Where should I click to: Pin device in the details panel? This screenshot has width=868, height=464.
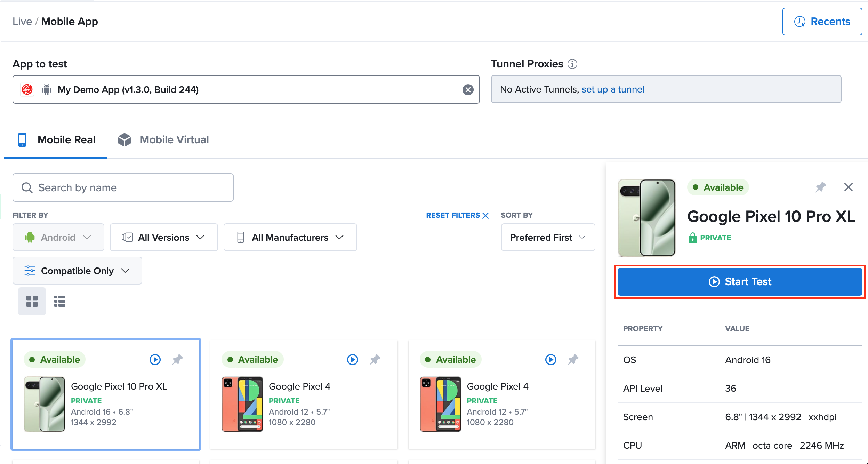821,187
